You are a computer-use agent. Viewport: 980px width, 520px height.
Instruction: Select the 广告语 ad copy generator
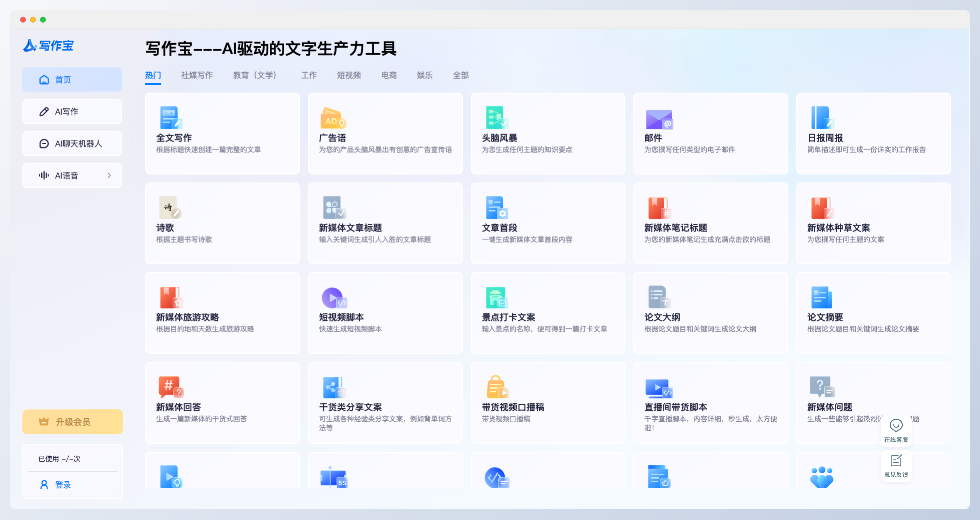tap(385, 133)
